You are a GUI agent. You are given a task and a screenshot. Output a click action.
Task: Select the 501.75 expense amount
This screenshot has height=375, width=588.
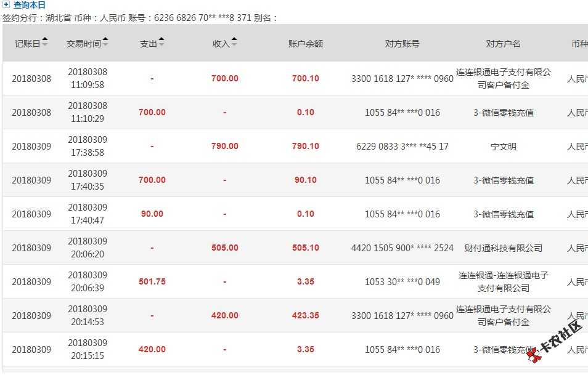tap(152, 281)
